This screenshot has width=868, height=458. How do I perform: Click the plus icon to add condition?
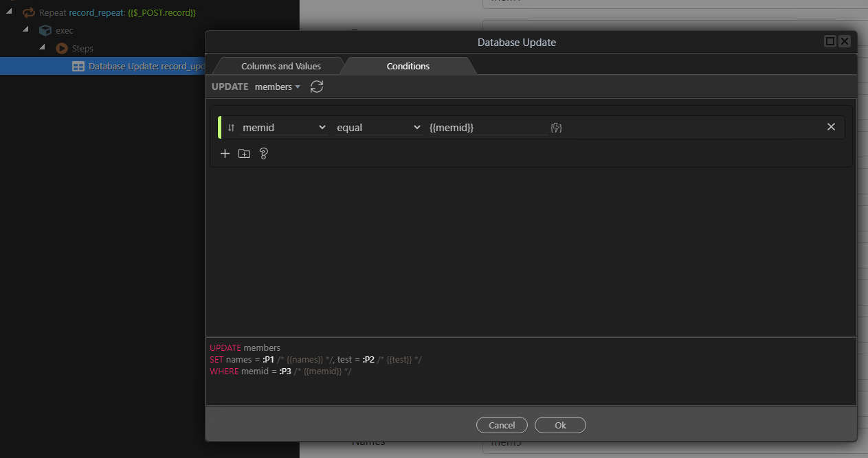pos(225,154)
